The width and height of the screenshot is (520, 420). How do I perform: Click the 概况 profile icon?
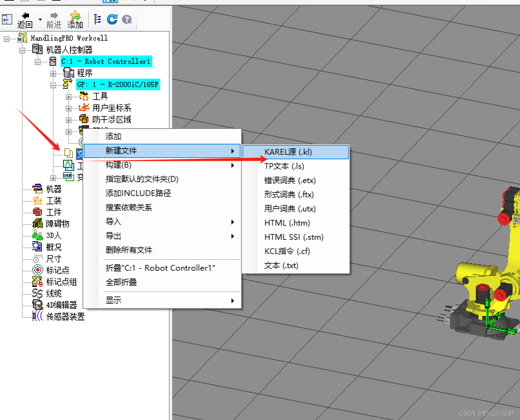[37, 247]
